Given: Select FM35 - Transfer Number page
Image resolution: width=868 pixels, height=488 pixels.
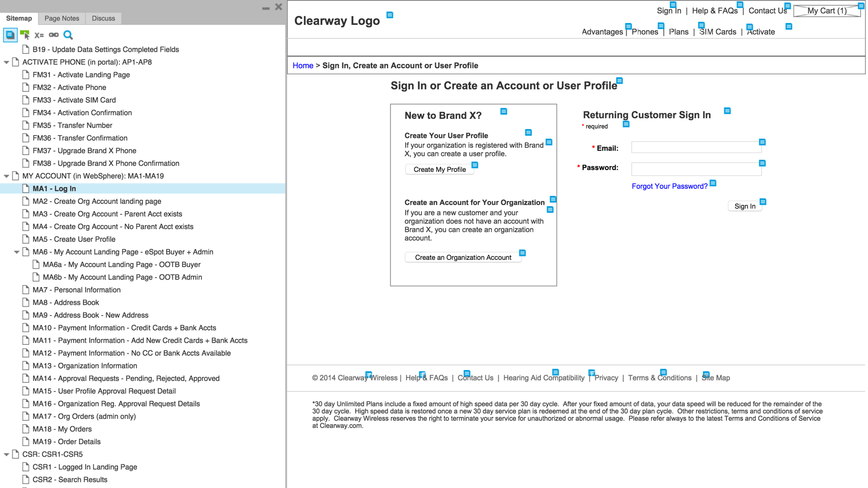Looking at the screenshot, I should pos(72,126).
